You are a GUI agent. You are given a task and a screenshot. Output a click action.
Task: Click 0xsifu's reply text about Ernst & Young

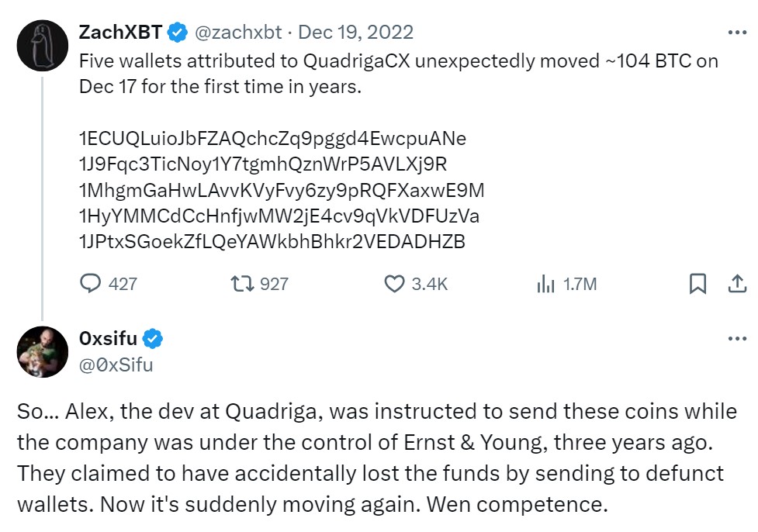click(372, 458)
